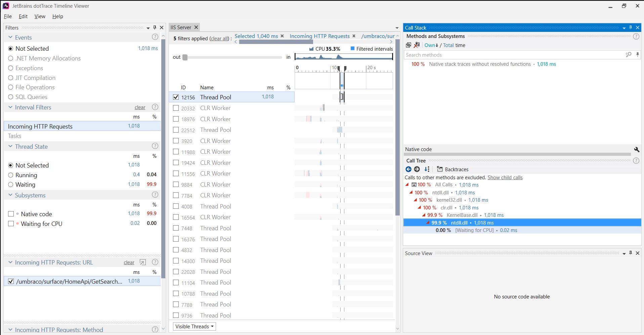Click the forward arrow in Call Tree toolbar
Viewport: 644px width, 335px height.
pos(417,169)
